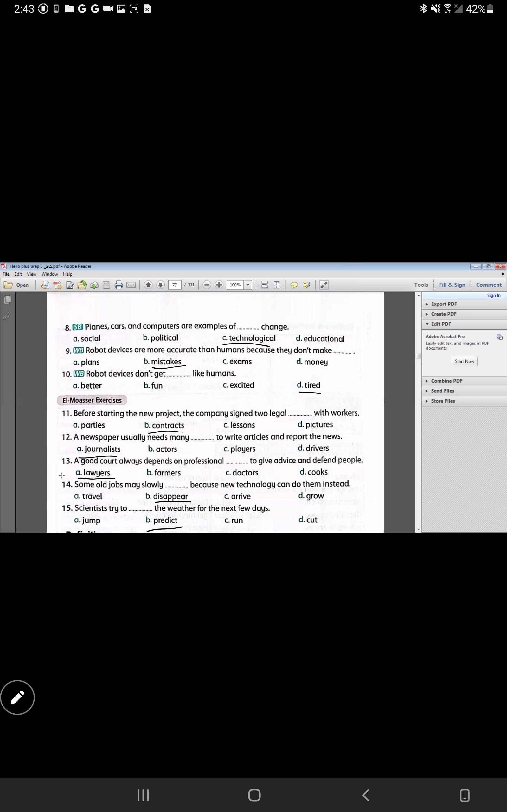Collapse the Edit PDF section

pyautogui.click(x=440, y=324)
